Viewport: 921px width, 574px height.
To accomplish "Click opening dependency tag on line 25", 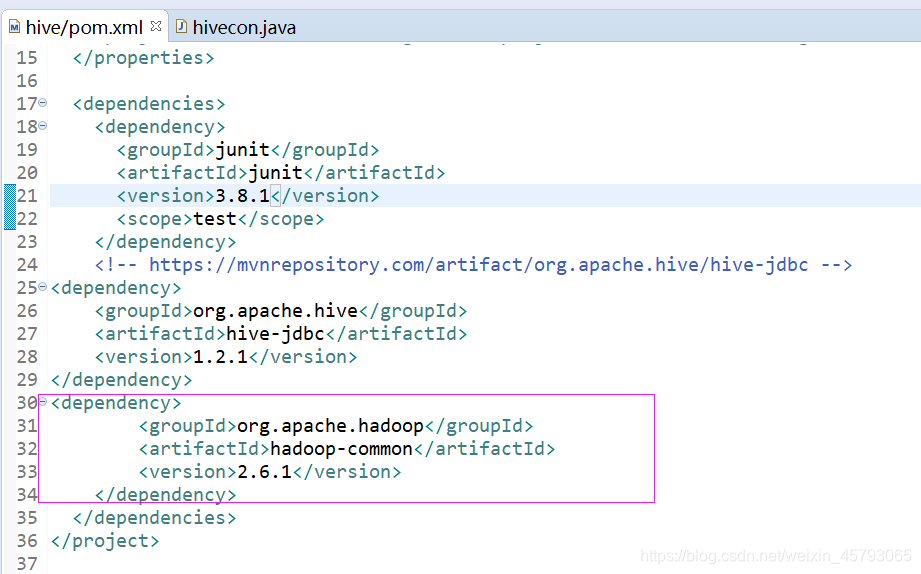I will pos(116,287).
